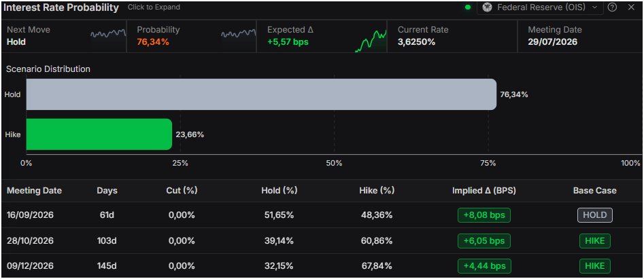Image resolution: width=644 pixels, height=279 pixels.
Task: Click the Meeting Date 29/07/2026 card
Action: coord(580,36)
